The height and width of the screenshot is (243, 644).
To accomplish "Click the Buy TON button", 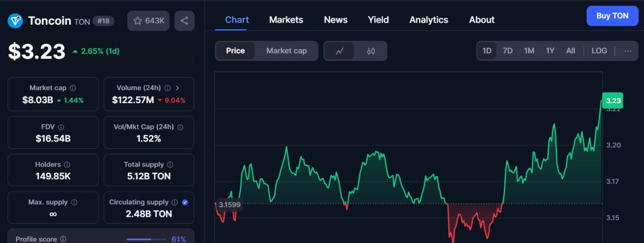I will coord(612,16).
